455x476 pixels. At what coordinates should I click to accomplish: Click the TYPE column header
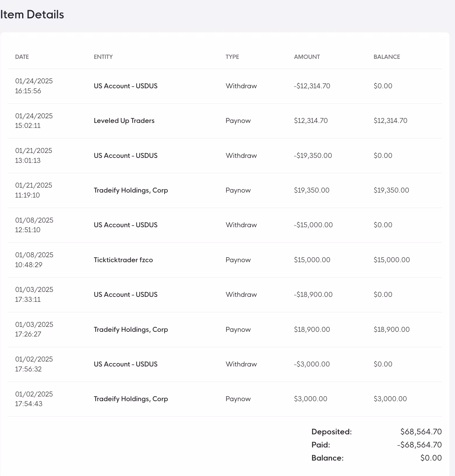[232, 57]
